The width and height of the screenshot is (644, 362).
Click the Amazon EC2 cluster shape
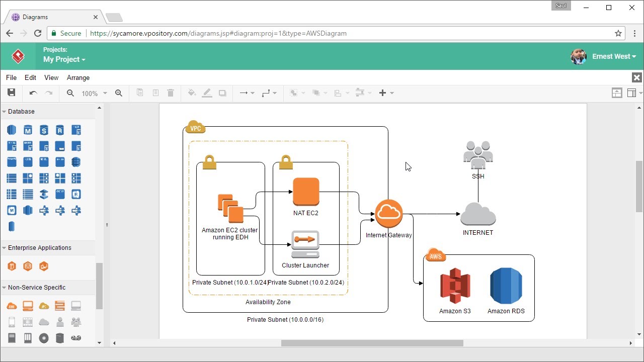click(x=230, y=208)
